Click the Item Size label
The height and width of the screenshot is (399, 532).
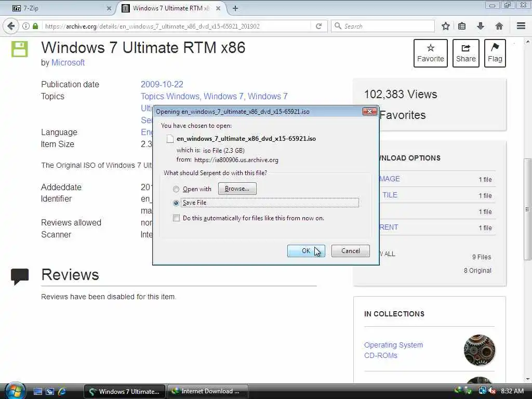tap(58, 144)
